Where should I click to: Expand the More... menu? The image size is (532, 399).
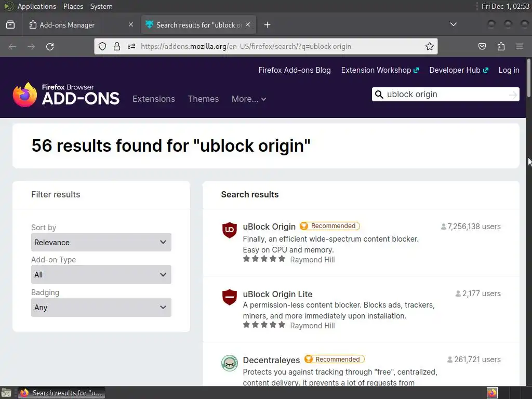249,99
